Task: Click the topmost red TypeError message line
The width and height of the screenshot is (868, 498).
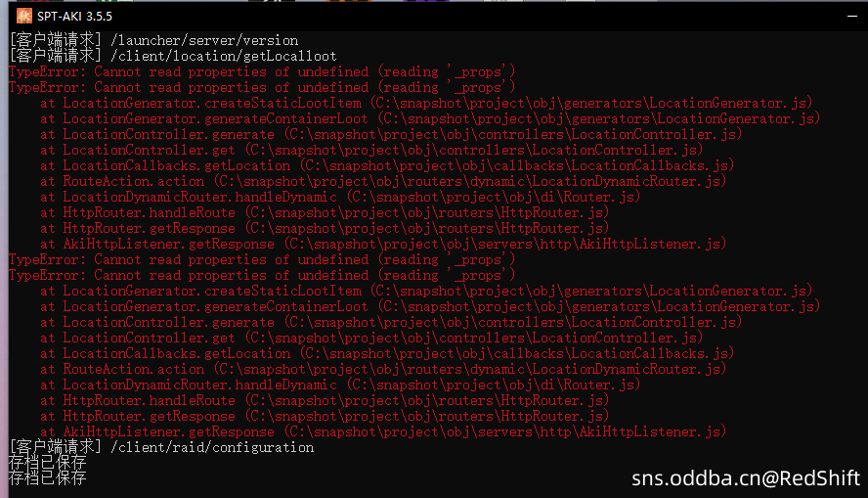Action: [262, 72]
